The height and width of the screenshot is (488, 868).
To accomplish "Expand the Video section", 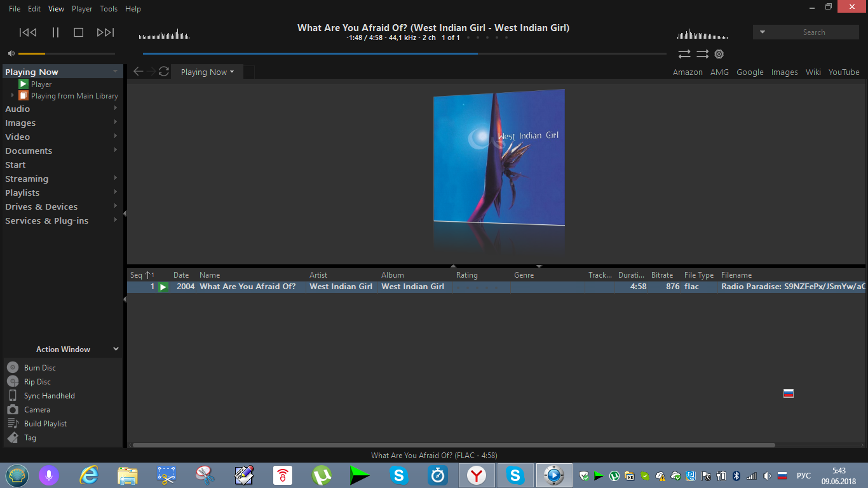I will pyautogui.click(x=115, y=136).
